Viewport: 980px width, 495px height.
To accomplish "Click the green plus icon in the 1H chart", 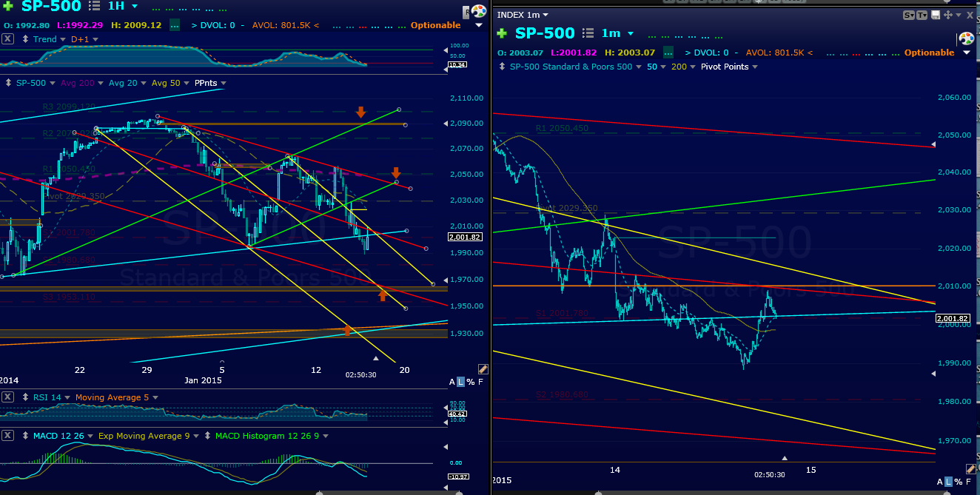I will [7, 6].
